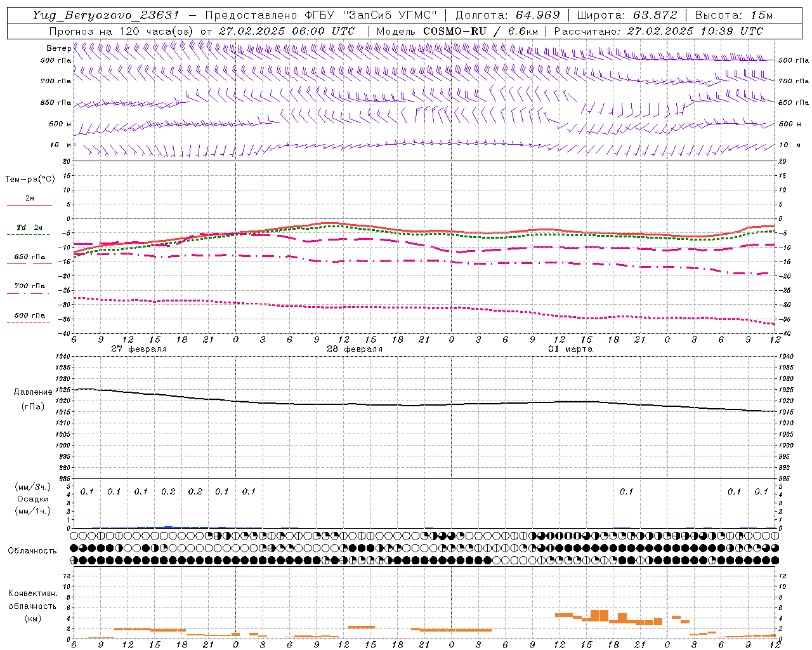Click the Давление pressure panel label
Viewport: 812px width, 650px height.
click(x=33, y=392)
